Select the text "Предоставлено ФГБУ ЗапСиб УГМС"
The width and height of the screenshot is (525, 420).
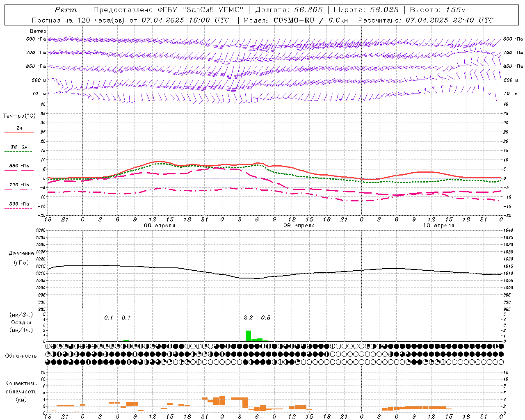click(x=169, y=10)
